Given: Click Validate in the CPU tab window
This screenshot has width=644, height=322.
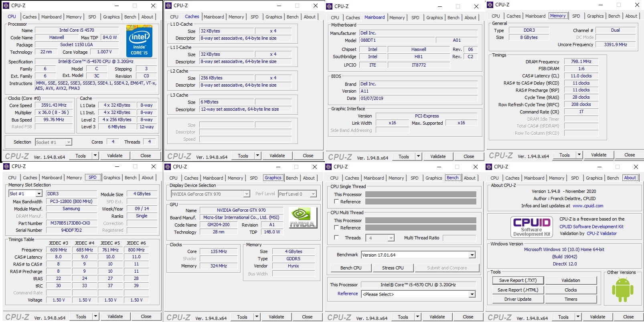Looking at the screenshot, I should pyautogui.click(x=115, y=156).
